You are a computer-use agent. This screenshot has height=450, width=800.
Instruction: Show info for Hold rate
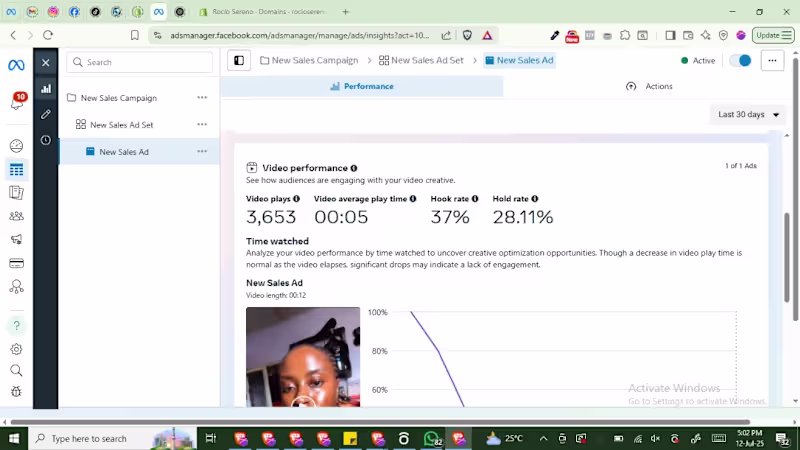535,198
